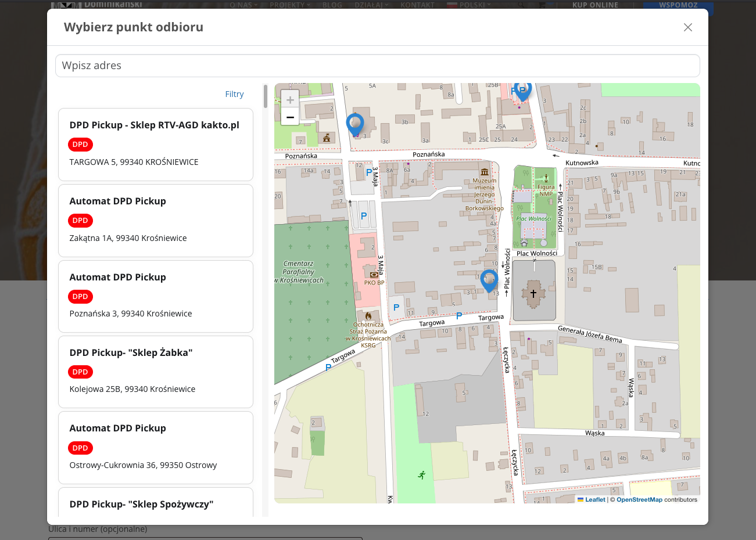The image size is (756, 540).
Task: Open the OpenStreetMap contributors link
Action: click(639, 499)
